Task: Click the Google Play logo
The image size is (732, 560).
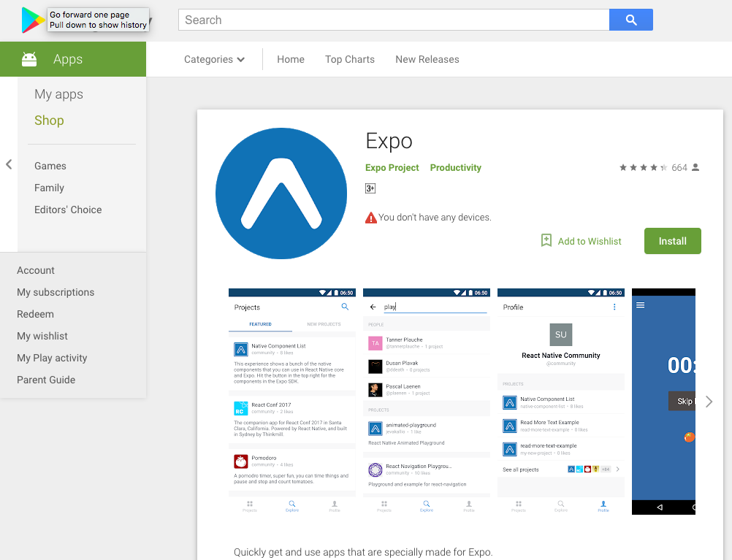Action: (x=33, y=20)
